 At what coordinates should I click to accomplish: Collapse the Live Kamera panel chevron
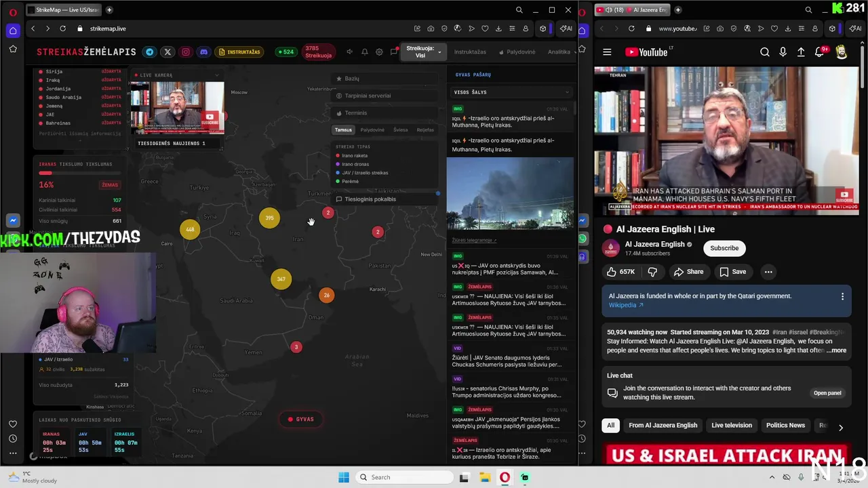pos(217,75)
